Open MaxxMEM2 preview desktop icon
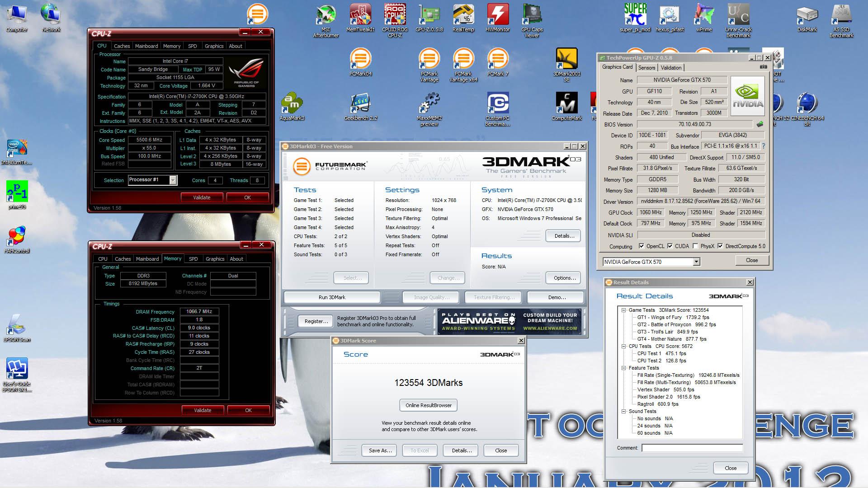This screenshot has width=868, height=488. pyautogui.click(x=429, y=109)
